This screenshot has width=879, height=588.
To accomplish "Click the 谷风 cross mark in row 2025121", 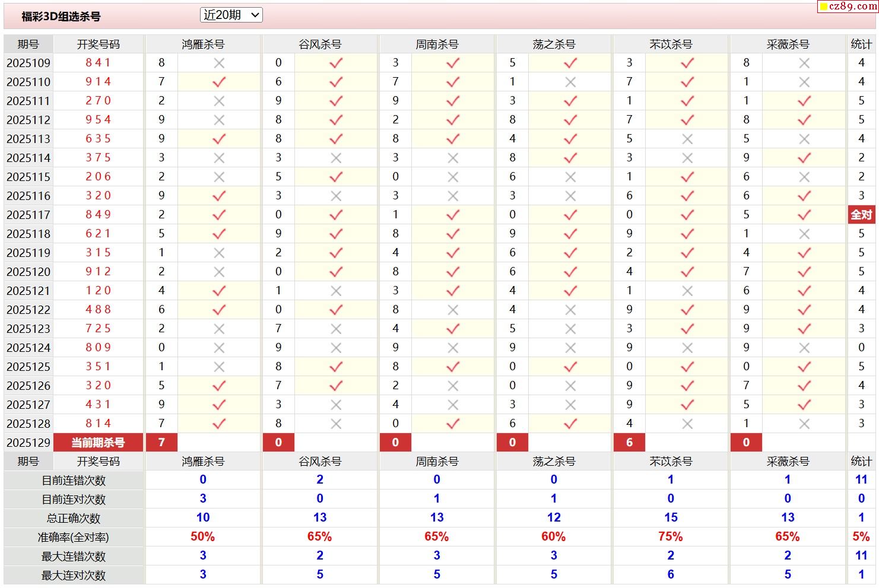I will pos(336,291).
